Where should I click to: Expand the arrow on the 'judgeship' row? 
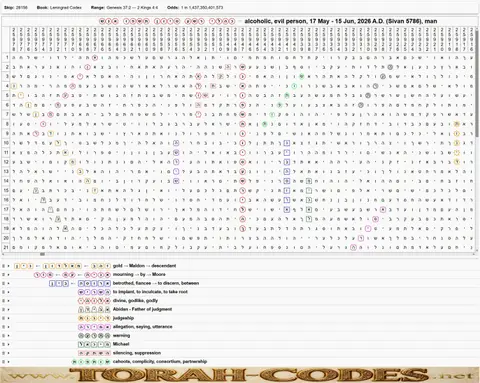(8, 318)
